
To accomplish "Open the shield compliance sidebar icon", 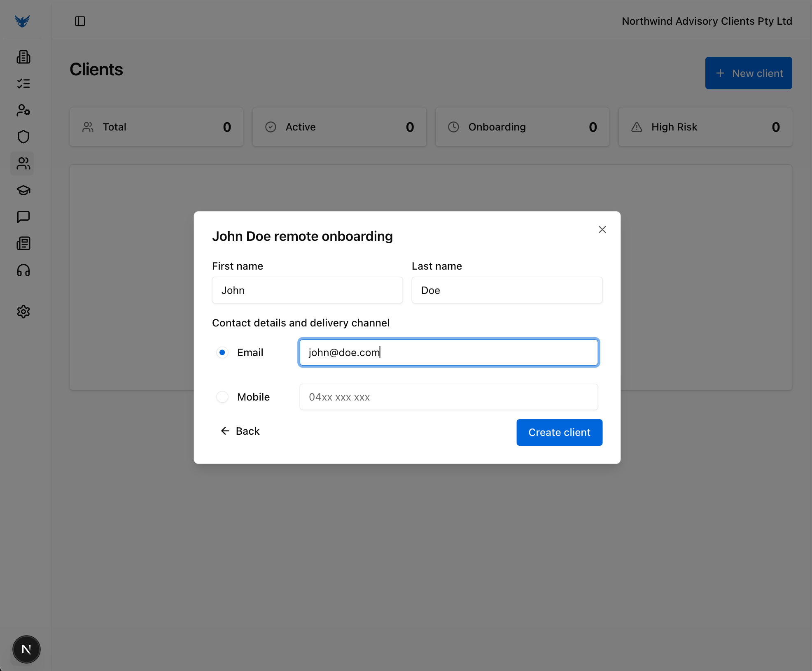I will (x=23, y=137).
